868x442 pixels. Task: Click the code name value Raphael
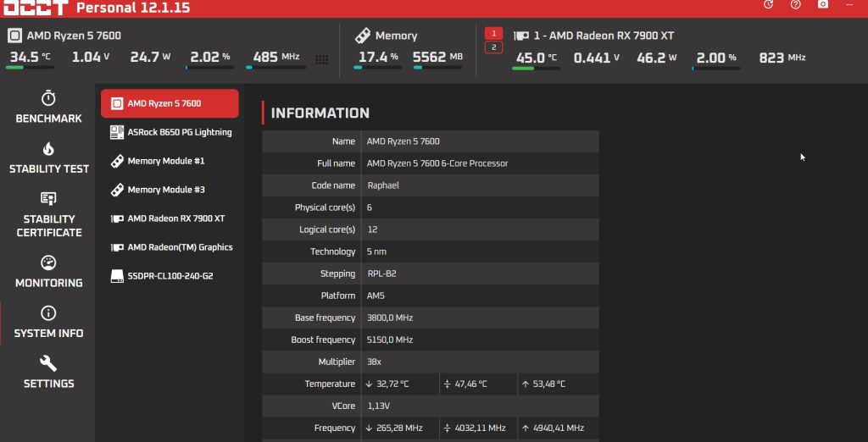tap(383, 185)
